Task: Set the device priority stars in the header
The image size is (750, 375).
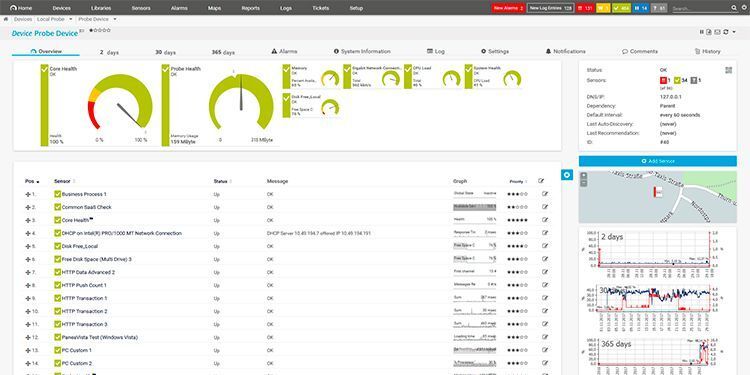Action: [100, 30]
